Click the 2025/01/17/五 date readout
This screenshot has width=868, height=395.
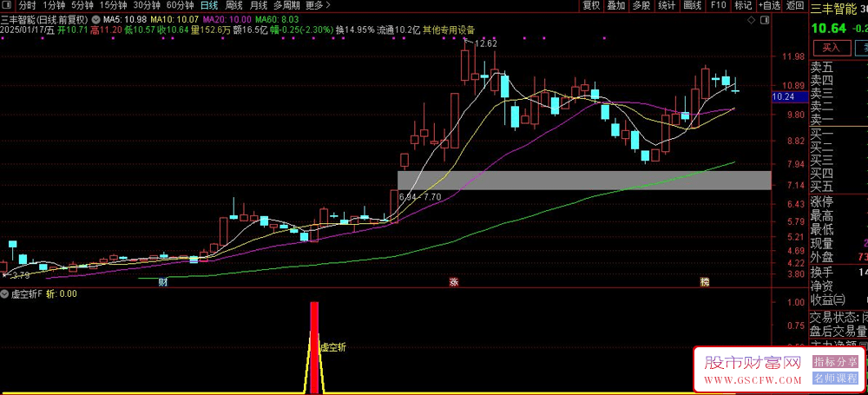(x=28, y=30)
